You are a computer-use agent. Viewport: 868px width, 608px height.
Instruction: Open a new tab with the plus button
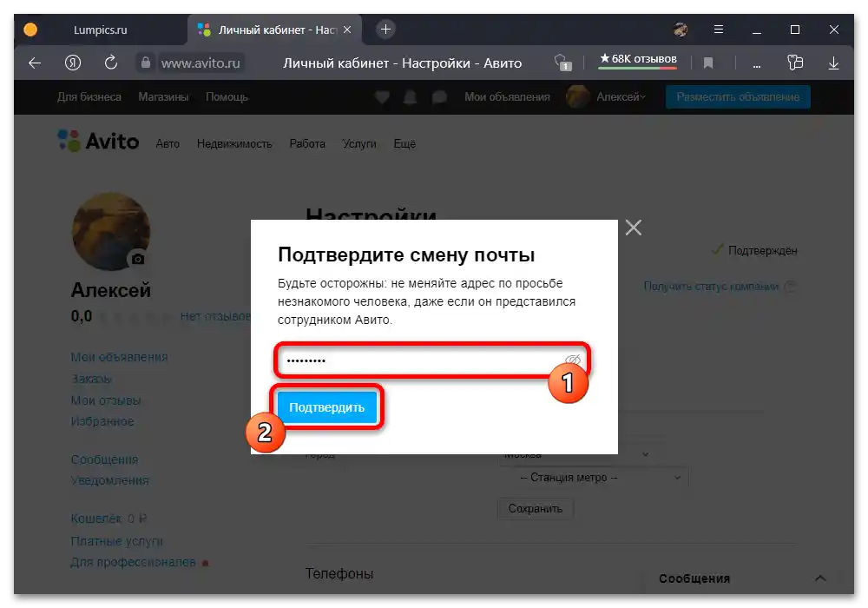pyautogui.click(x=386, y=29)
